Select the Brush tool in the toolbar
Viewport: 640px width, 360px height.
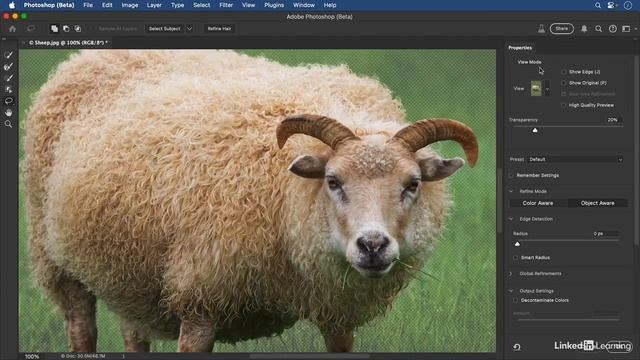pyautogui.click(x=8, y=78)
